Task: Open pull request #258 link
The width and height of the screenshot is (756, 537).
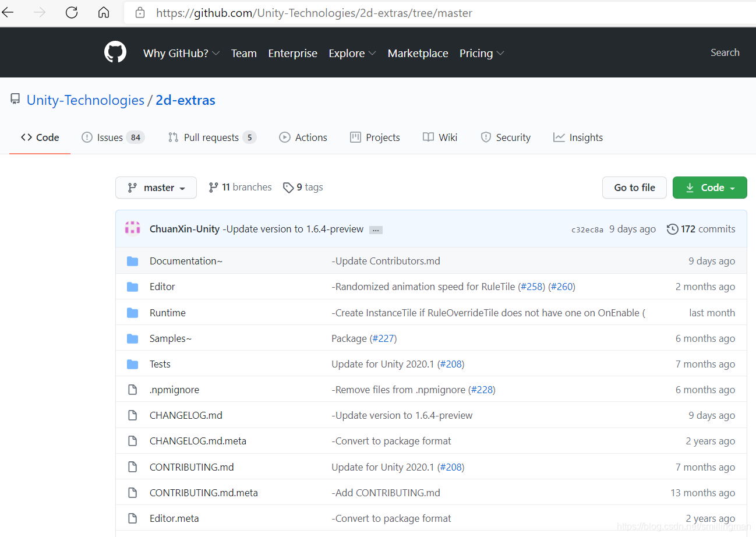Action: click(x=531, y=287)
